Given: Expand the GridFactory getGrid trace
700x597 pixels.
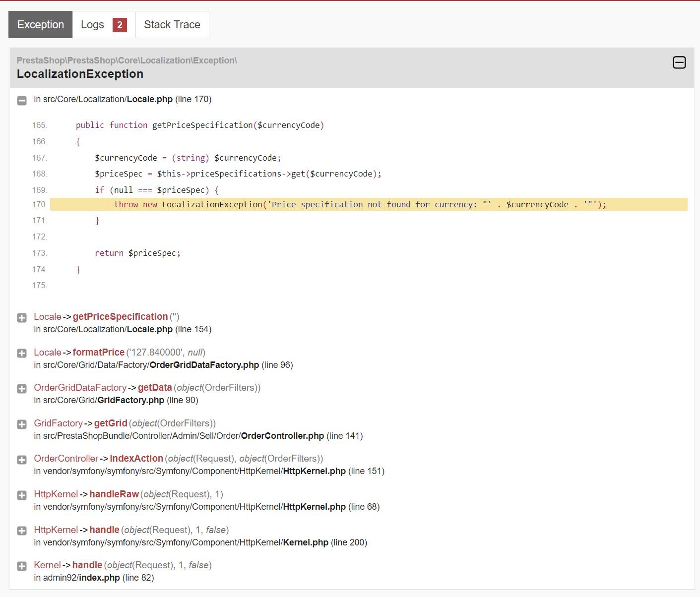Looking at the screenshot, I should (22, 424).
